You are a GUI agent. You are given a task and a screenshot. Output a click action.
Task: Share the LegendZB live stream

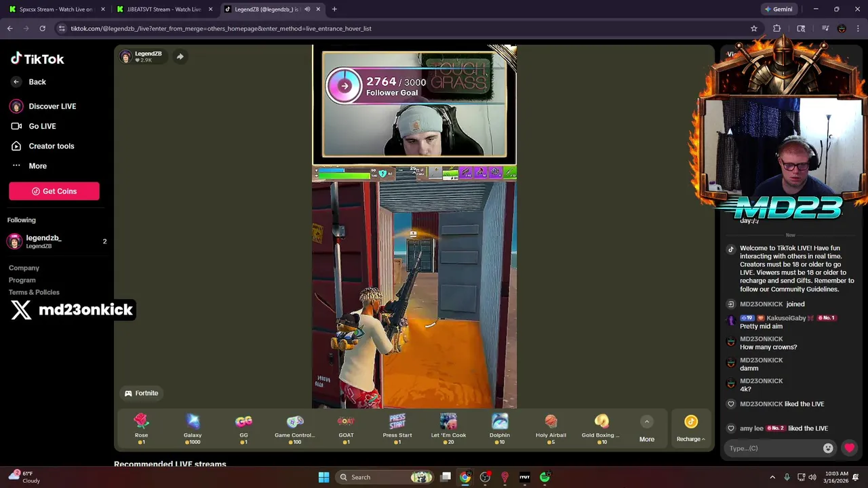tap(180, 57)
